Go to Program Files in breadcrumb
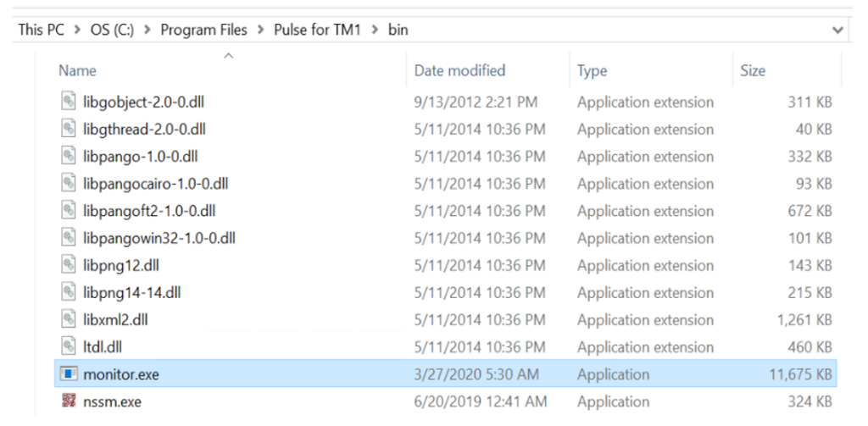 pyautogui.click(x=203, y=30)
